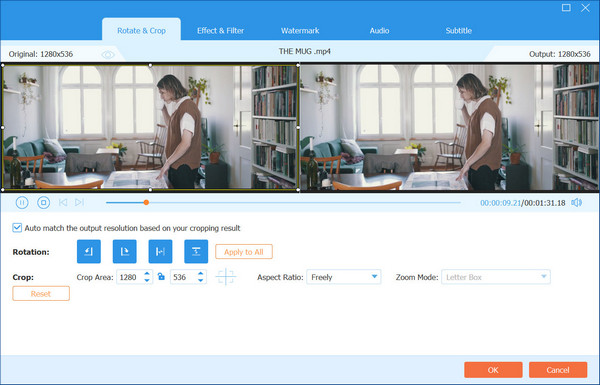Uncheck auto match output resolution checkbox
Screen dimensions: 600x385
point(17,228)
